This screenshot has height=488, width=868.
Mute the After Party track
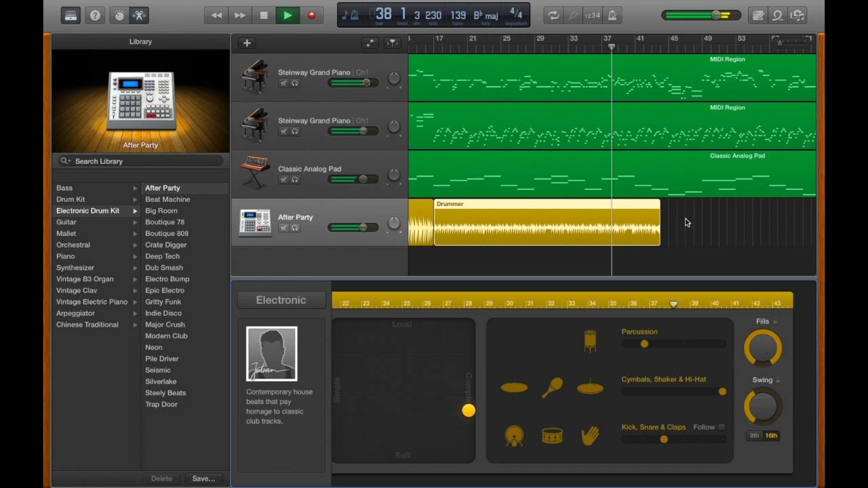tap(283, 228)
